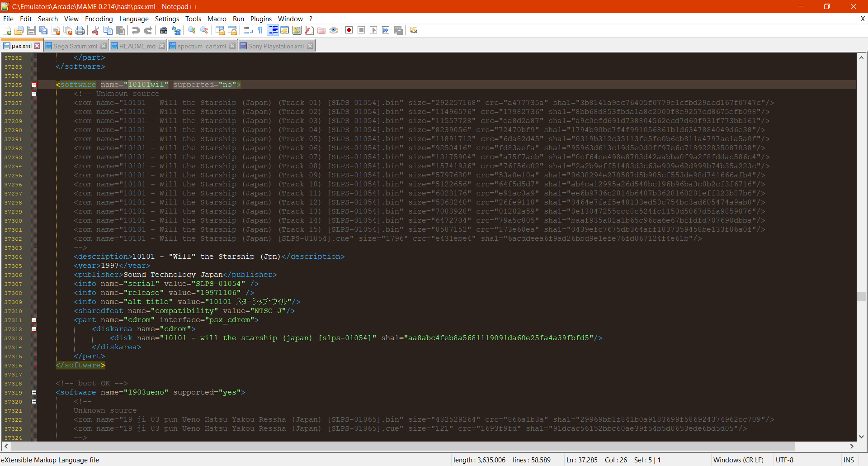Toggle INS insert mode in status bar
Viewport: 868px width, 466px height.
pyautogui.click(x=849, y=460)
